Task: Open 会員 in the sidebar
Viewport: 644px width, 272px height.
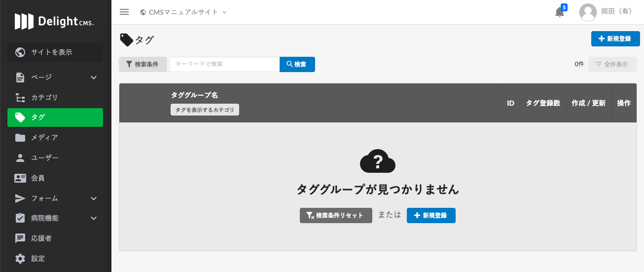Action: (x=55, y=178)
